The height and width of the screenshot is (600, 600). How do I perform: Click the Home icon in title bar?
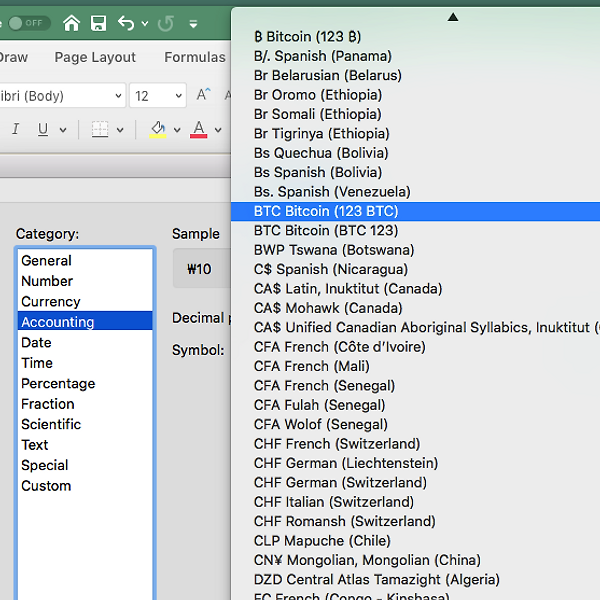point(71,22)
